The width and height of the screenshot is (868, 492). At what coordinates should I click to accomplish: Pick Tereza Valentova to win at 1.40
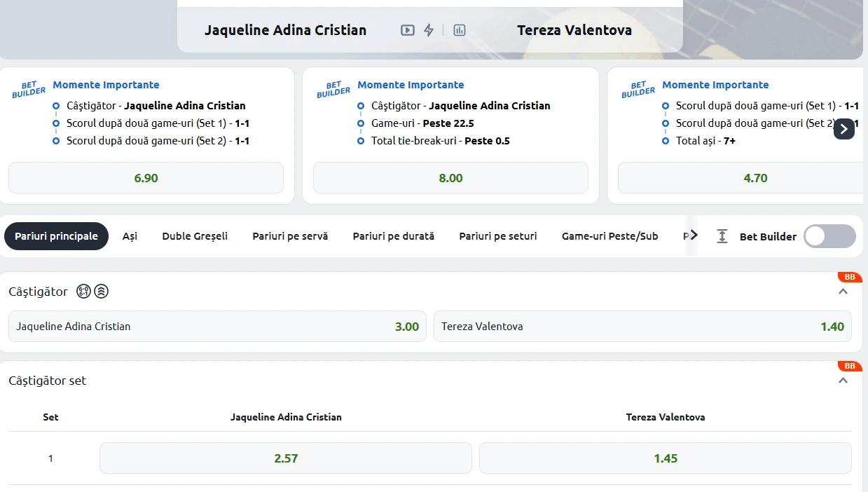[x=642, y=327]
